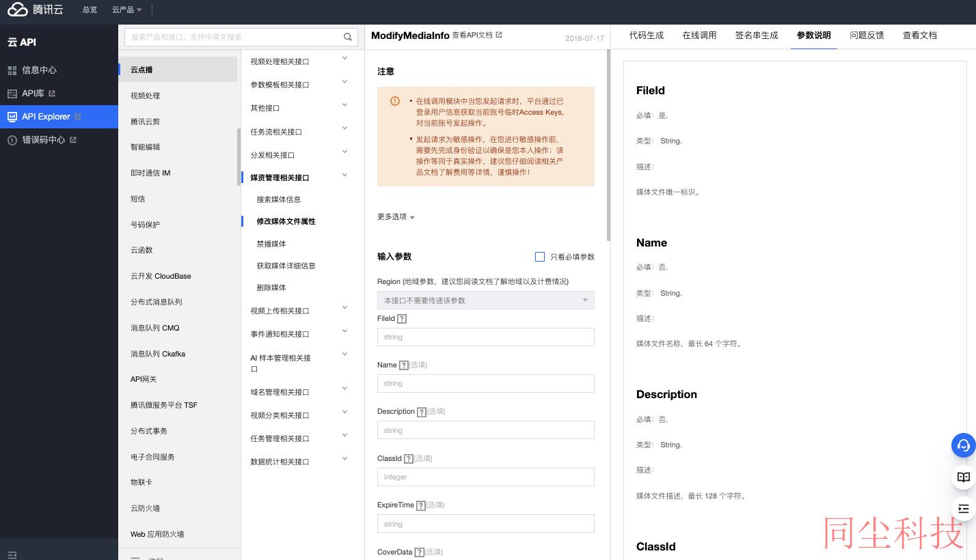The image size is (976, 560).
Task: Open the 禁播媒体 API
Action: (x=271, y=244)
